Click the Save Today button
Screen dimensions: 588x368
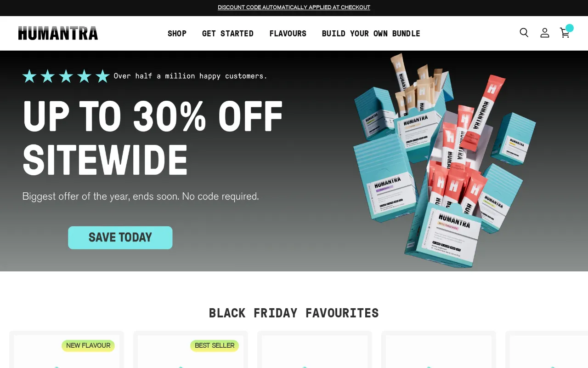coord(120,238)
